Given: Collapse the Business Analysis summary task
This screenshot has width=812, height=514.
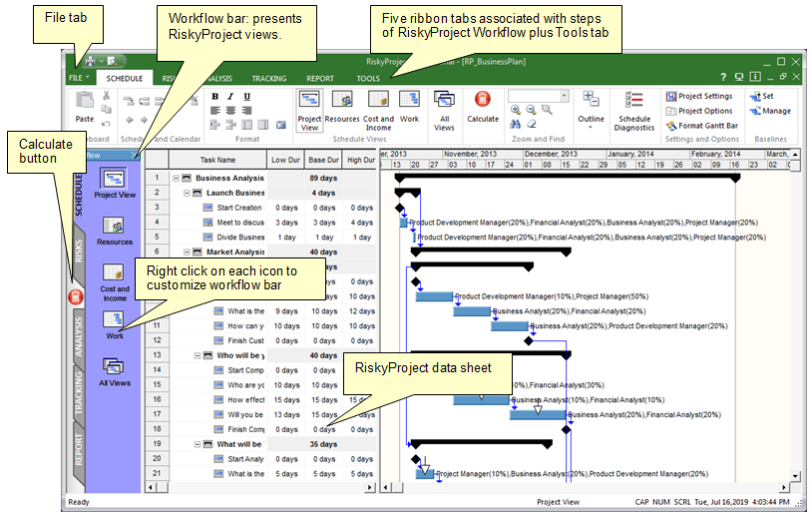Looking at the screenshot, I should click(x=176, y=178).
